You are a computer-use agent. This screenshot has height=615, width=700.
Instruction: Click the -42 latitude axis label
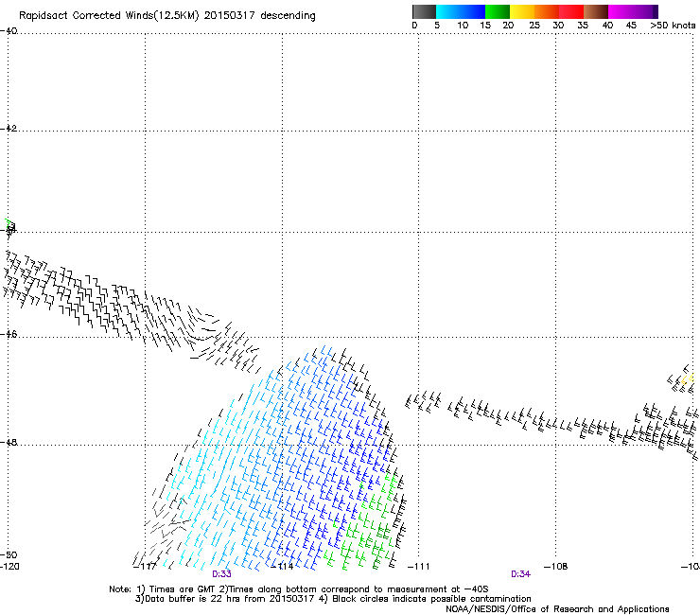click(x=9, y=128)
